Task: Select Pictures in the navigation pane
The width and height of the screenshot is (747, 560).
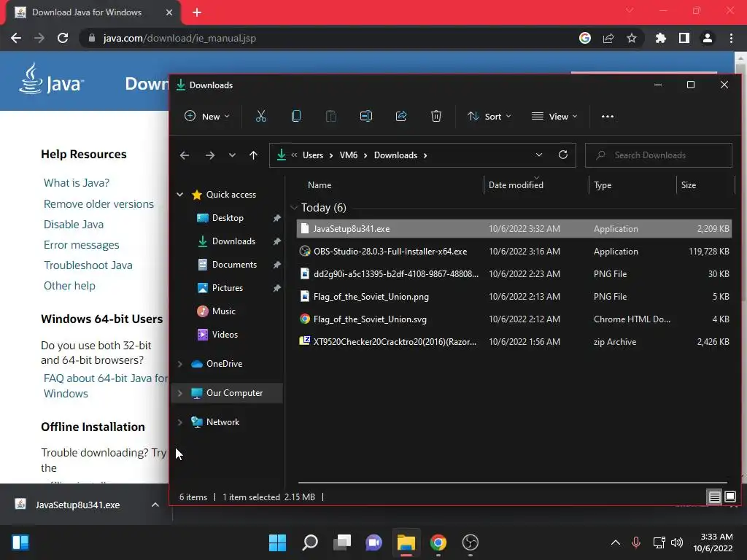Action: [228, 288]
